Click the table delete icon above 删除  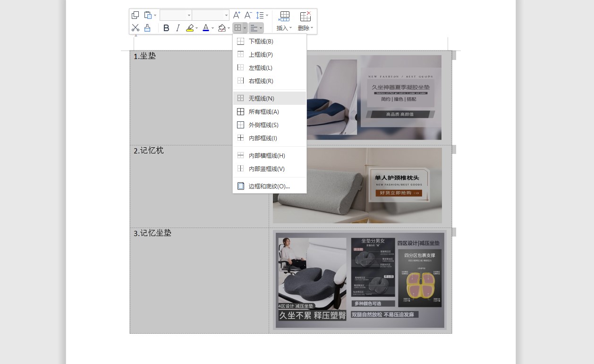pyautogui.click(x=305, y=16)
